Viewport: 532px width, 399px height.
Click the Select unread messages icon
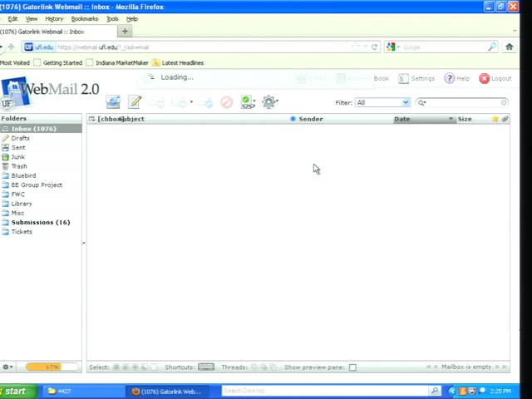click(x=135, y=367)
